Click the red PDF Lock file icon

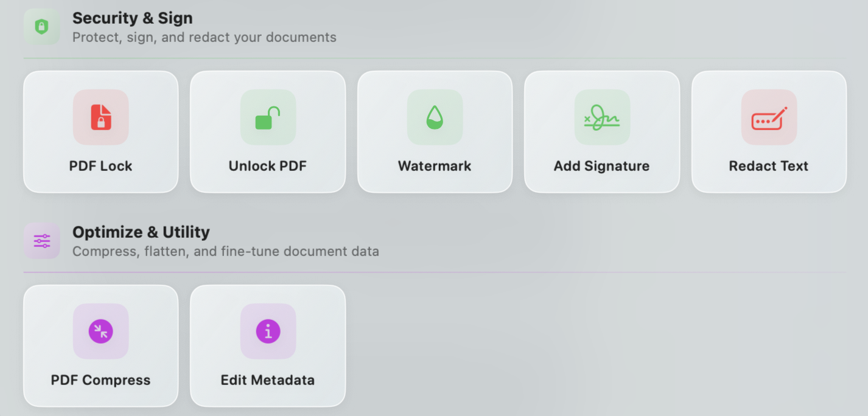click(101, 117)
